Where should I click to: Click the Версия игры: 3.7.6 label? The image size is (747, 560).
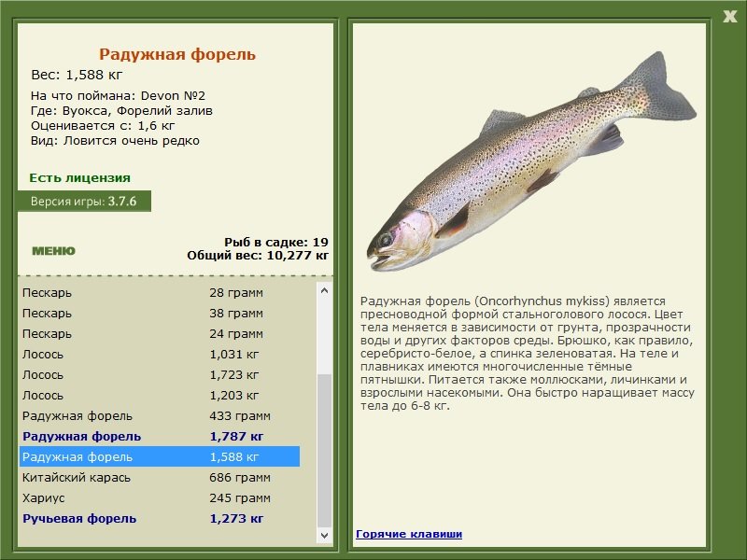pos(84,201)
